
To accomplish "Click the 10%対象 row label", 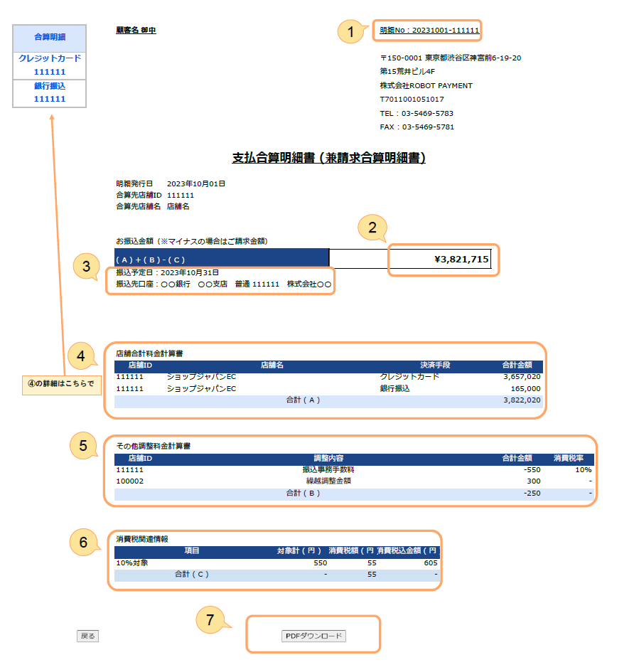I will [x=132, y=562].
